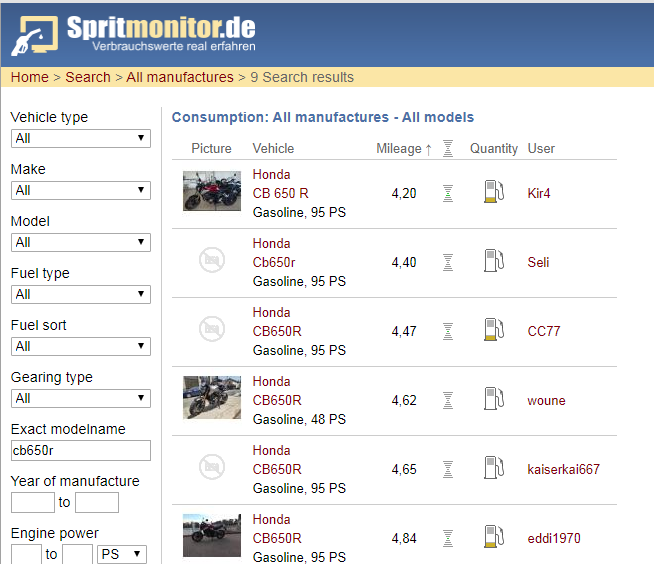The width and height of the screenshot is (654, 564).
Task: Click the distribution icon in the kaiserkai667 row
Action: click(448, 469)
